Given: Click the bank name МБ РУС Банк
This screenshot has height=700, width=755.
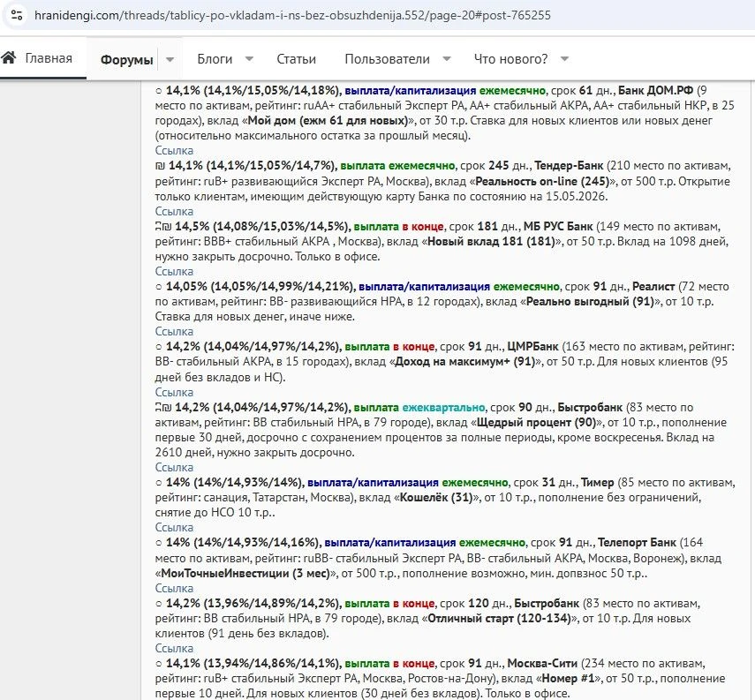Looking at the screenshot, I should pyautogui.click(x=558, y=226).
